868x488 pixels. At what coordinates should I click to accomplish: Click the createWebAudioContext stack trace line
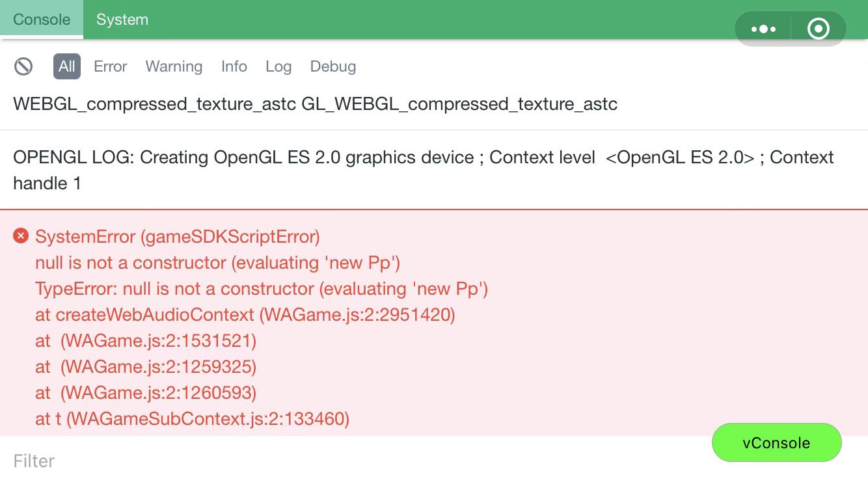coord(245,315)
